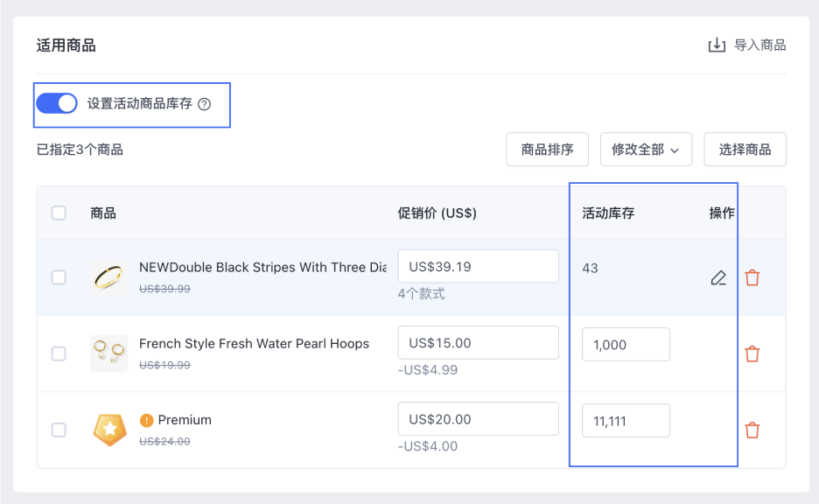
Task: Delete the NEWDouble Black Stripes product via trash icon
Action: click(x=752, y=277)
